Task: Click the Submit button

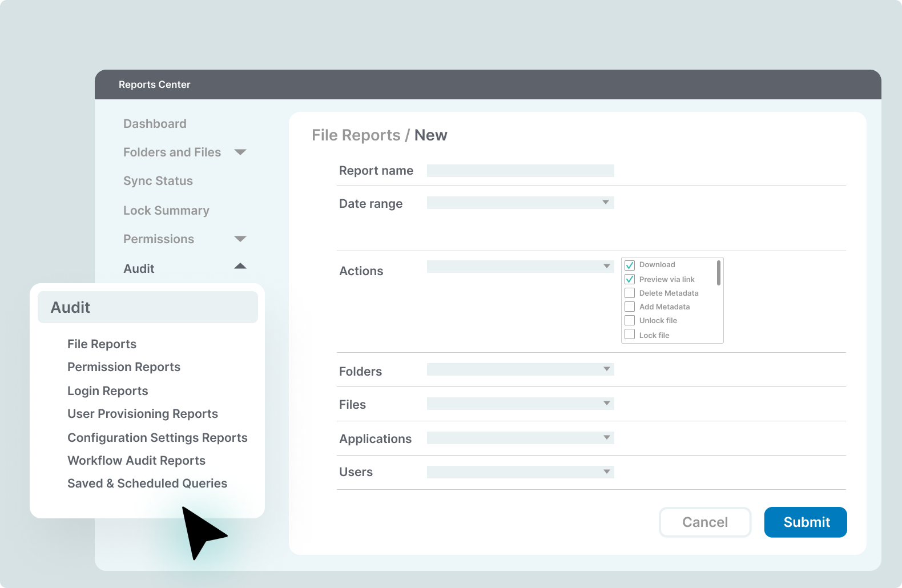Action: [x=806, y=522]
